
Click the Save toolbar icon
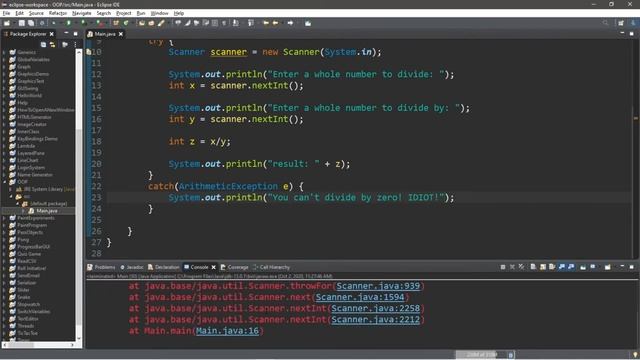tap(22, 23)
